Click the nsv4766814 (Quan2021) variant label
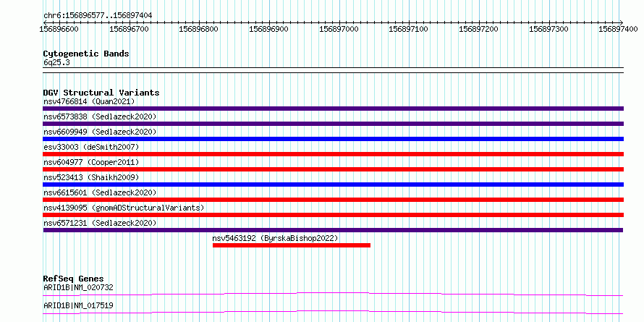 pyautogui.click(x=89, y=101)
